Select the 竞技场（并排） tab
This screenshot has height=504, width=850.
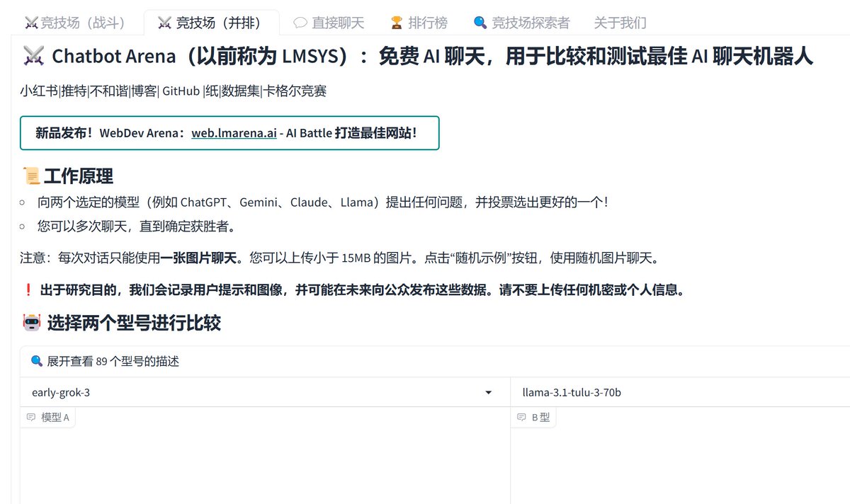(x=211, y=23)
